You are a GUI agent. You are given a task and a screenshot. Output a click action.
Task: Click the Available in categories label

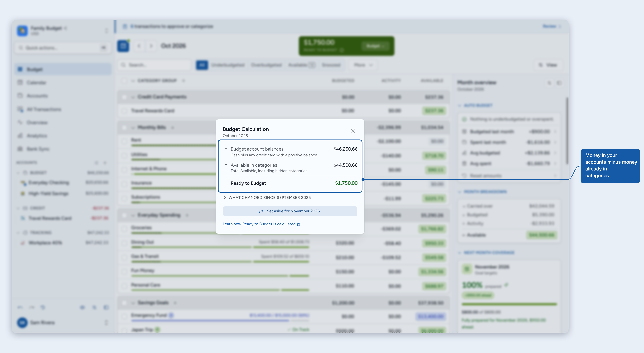[254, 165]
